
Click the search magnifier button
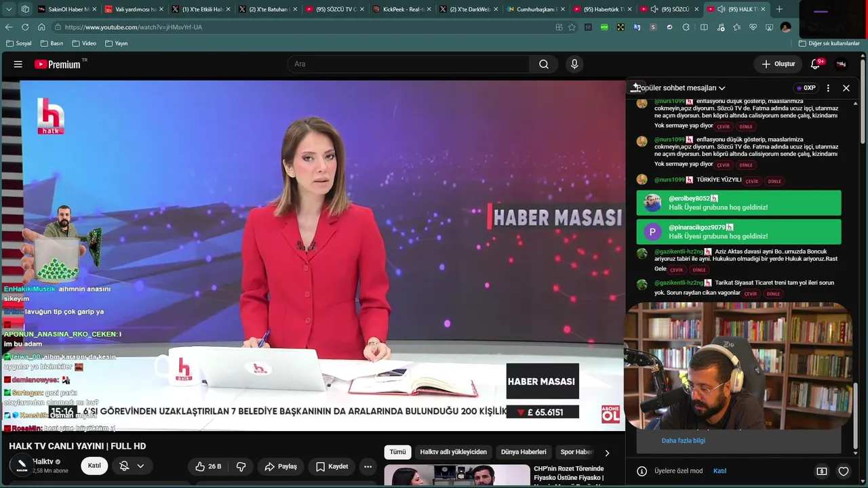click(x=544, y=64)
